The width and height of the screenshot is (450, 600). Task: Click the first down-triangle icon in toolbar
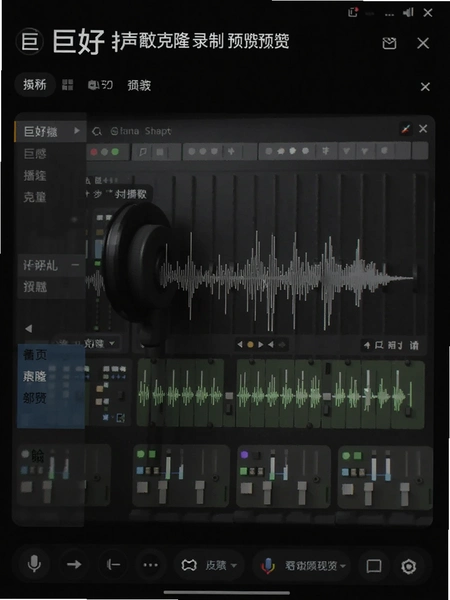click(x=346, y=151)
